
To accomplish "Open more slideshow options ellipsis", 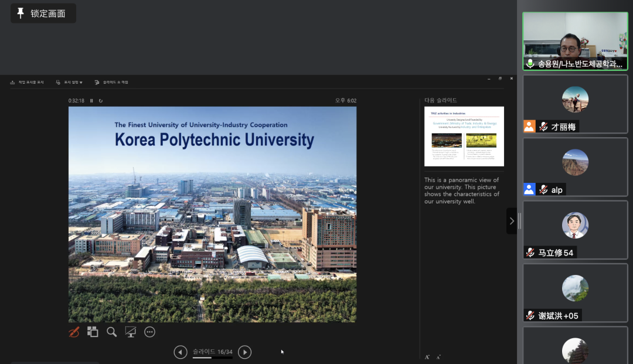I will pyautogui.click(x=149, y=332).
